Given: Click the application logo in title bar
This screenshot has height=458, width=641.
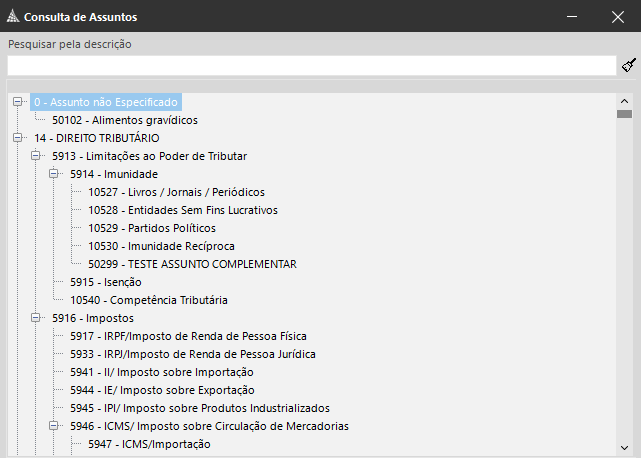Looking at the screenshot, I should tap(13, 16).
